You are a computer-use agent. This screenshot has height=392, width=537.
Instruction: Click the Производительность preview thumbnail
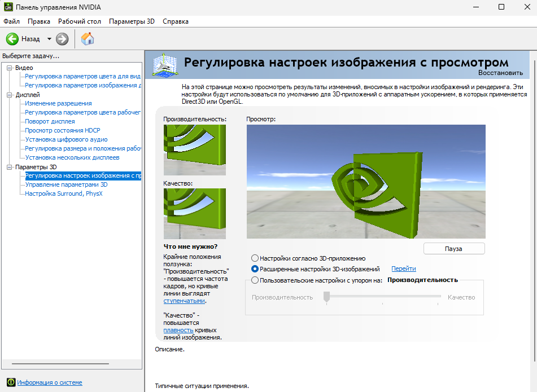194,149
